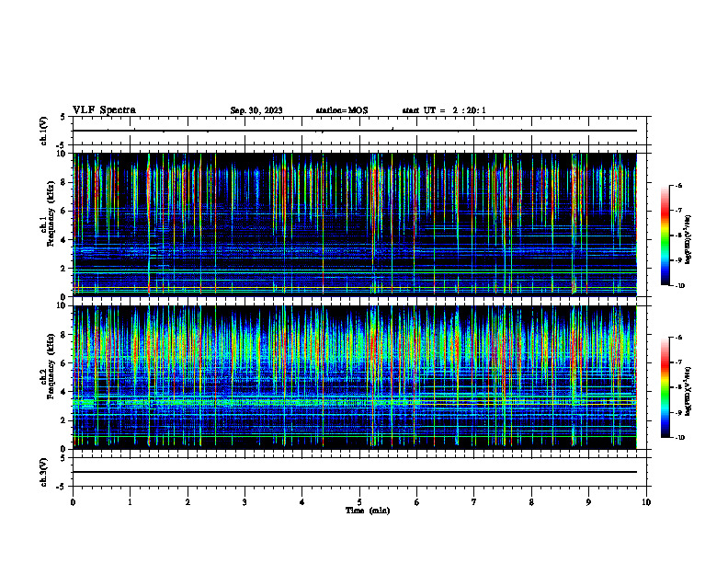Viewport: 728px width, 563px height.
Task: Click the ch.1 colorbar unit label
Action: 688,240
